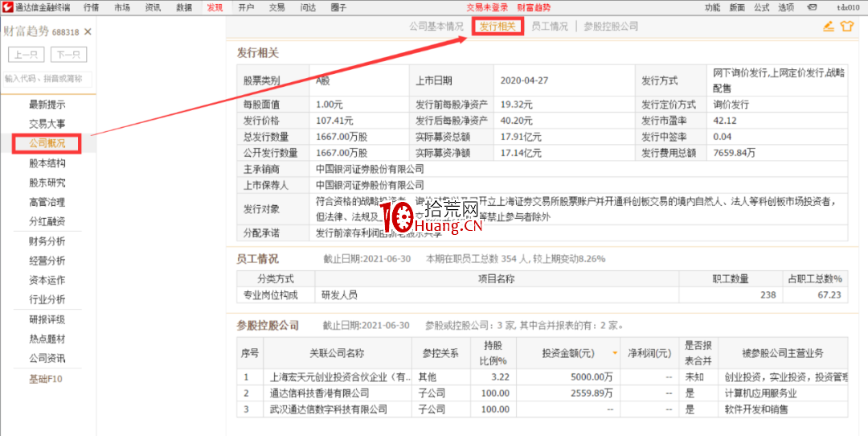Click the 上市日期 value 2020-04-27

524,80
